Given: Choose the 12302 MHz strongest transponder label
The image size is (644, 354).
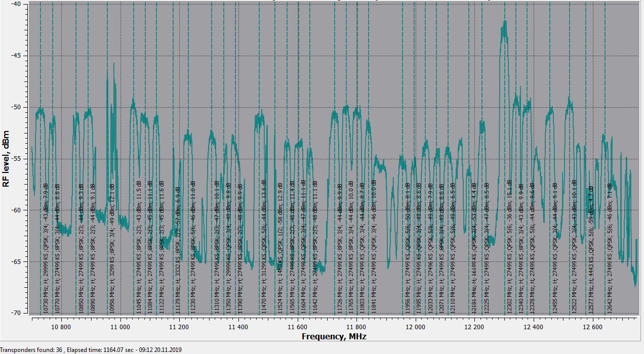Looking at the screenshot, I should (x=509, y=245).
